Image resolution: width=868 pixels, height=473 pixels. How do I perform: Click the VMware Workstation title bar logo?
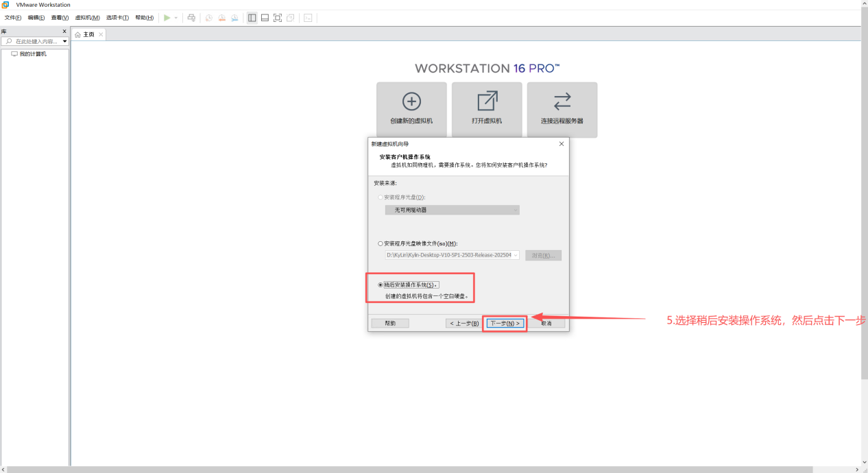(5, 5)
